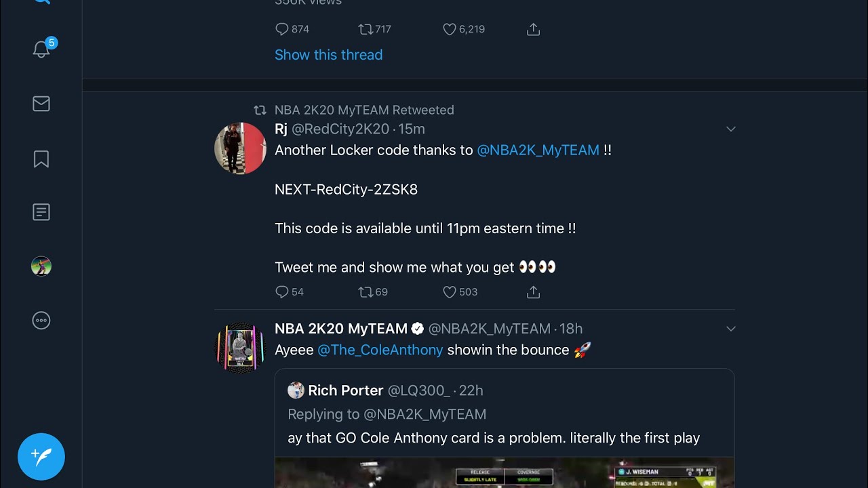Open Rj's profile picture
The height and width of the screenshot is (488, 868).
point(240,148)
